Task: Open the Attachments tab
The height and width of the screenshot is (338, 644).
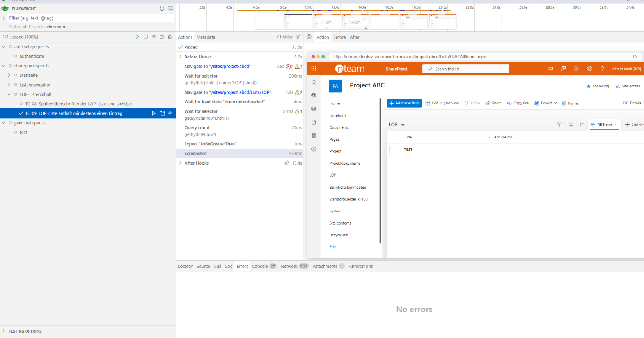Action: pyautogui.click(x=328, y=266)
